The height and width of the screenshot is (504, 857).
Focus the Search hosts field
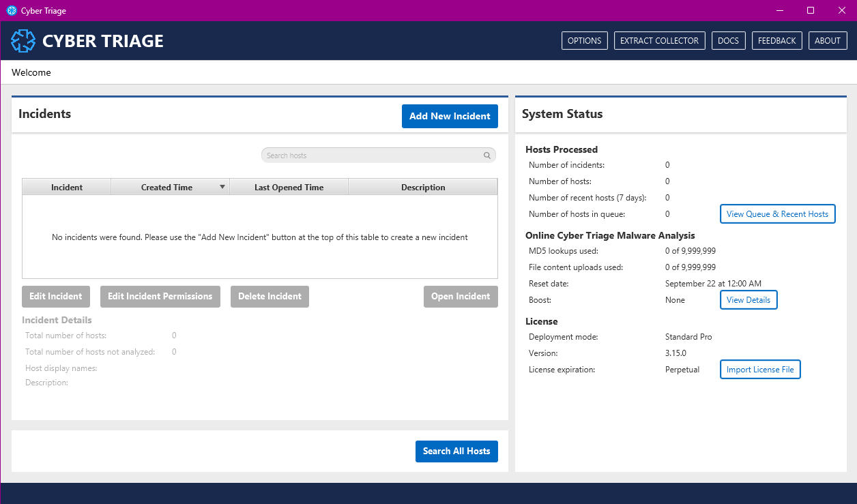(x=379, y=155)
